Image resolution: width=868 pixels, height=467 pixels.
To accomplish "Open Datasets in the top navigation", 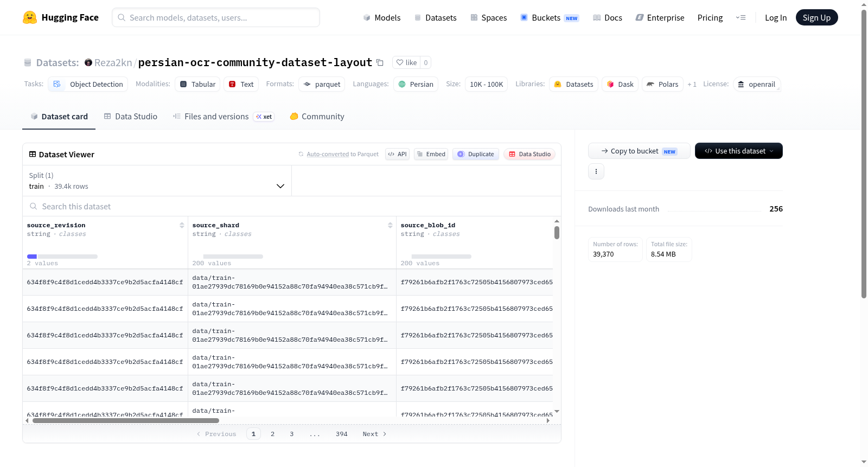I will (435, 17).
